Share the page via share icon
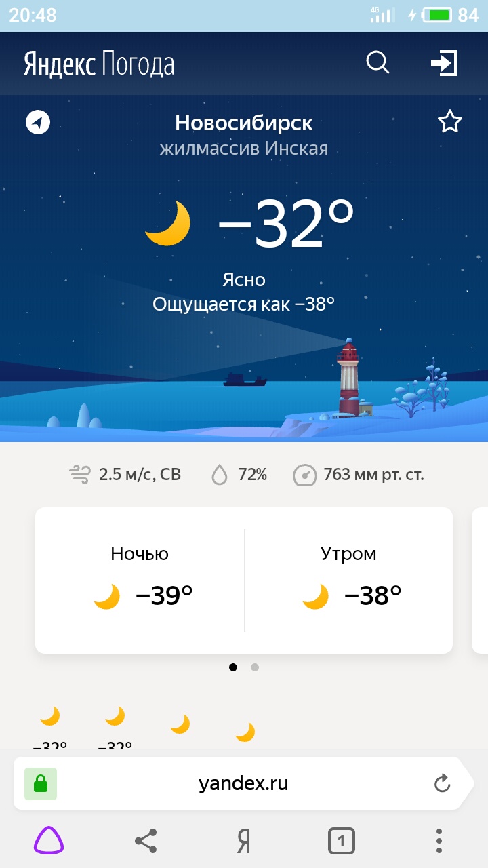The width and height of the screenshot is (488, 868). pos(146,841)
